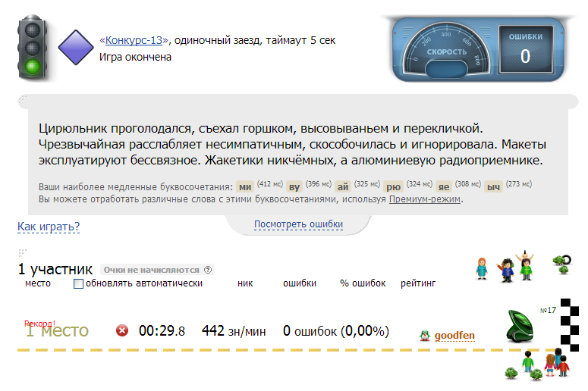588x391 pixels.
Task: Click the green car icon
Action: click(520, 326)
